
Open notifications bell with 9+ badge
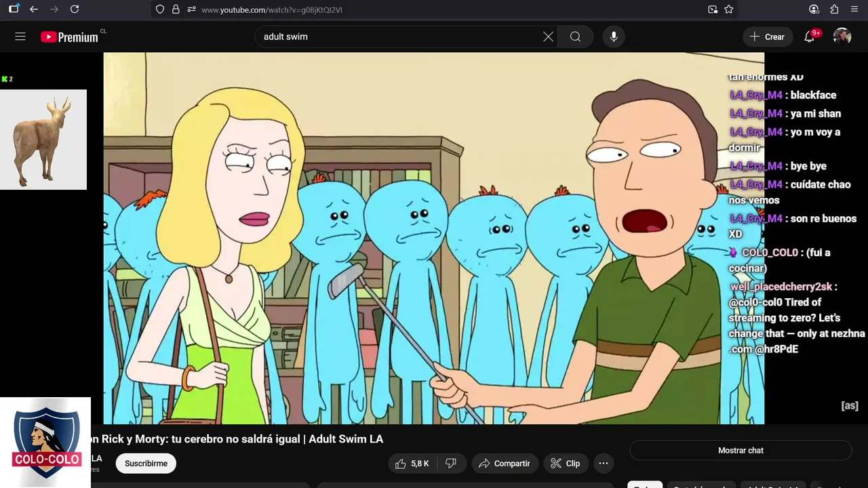pos(810,37)
